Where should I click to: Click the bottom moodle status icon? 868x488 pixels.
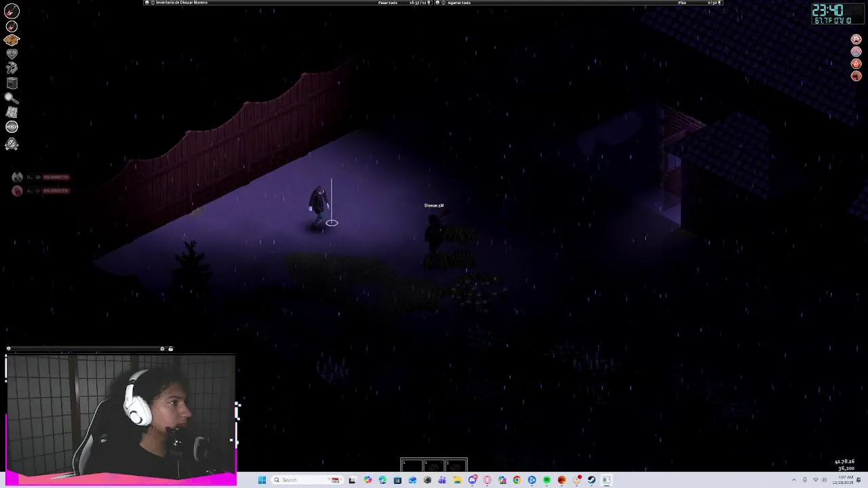pyautogui.click(x=856, y=76)
